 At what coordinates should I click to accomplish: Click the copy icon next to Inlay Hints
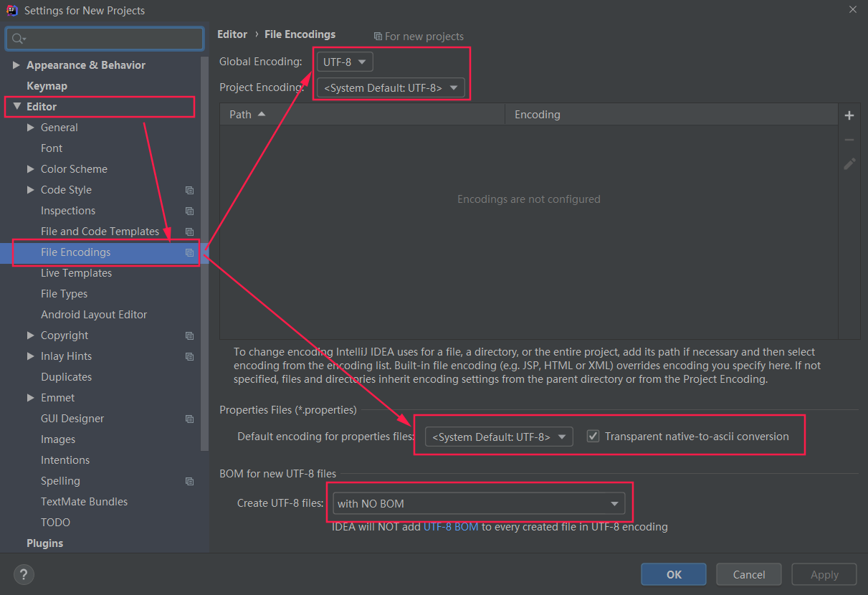(189, 356)
